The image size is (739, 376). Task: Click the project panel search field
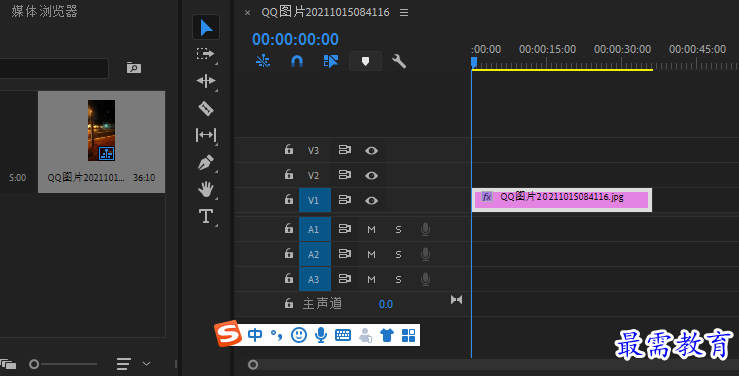click(54, 68)
